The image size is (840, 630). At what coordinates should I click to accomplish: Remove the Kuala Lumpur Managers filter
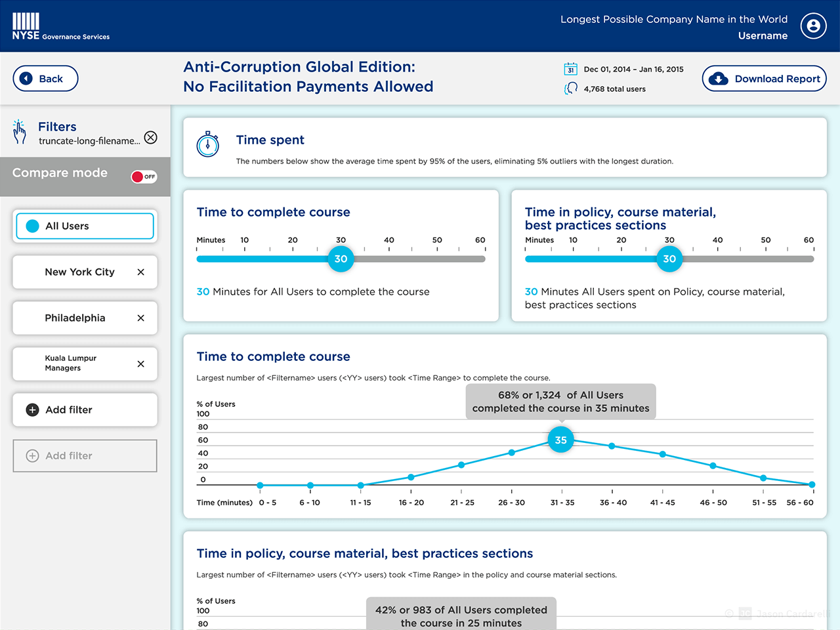point(140,364)
